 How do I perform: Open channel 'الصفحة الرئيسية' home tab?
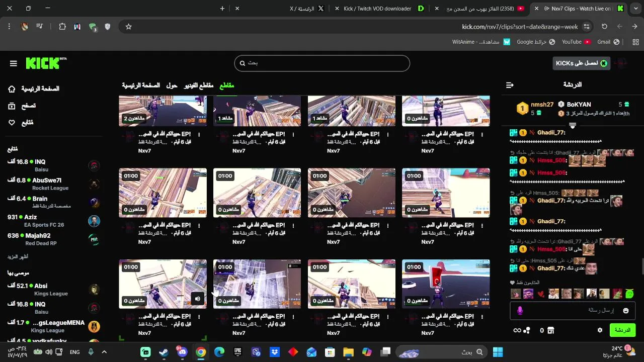click(141, 85)
